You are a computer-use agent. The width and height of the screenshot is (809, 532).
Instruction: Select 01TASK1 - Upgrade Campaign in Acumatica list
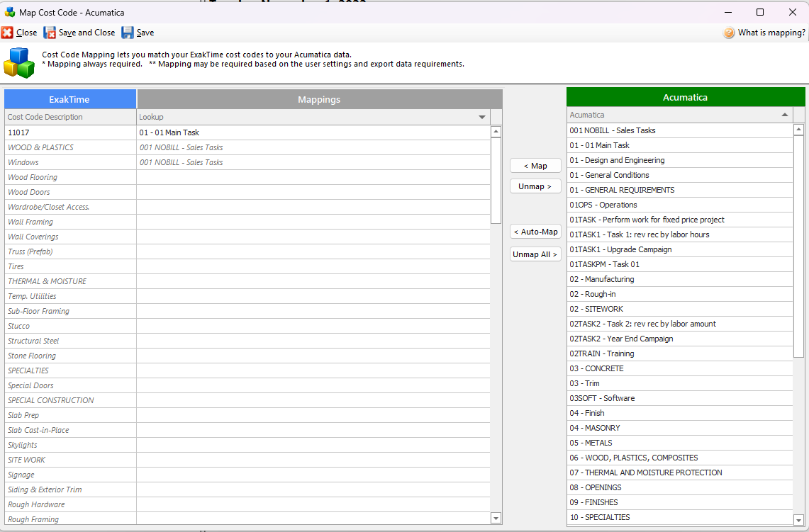[680, 249]
